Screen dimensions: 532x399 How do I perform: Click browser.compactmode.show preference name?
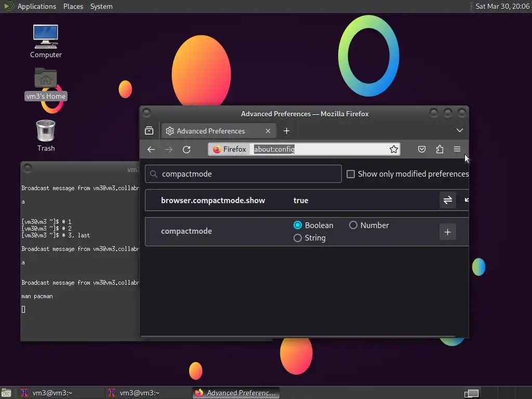point(213,201)
